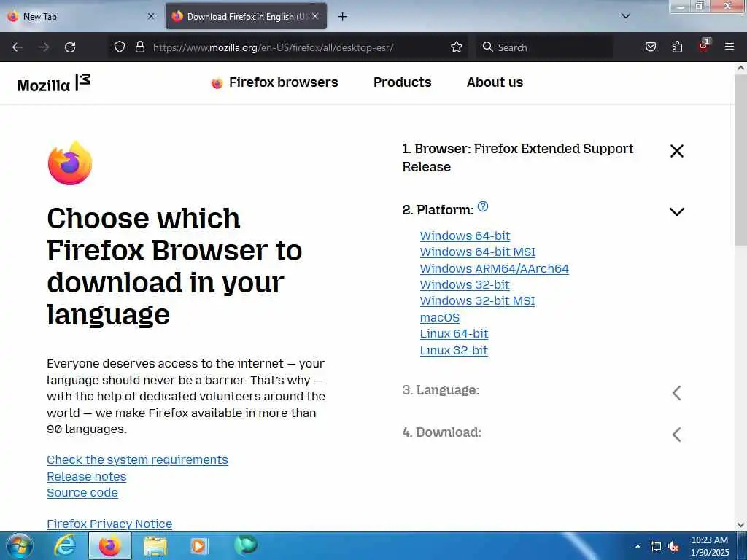Choose Windows 32-bit platform
The image size is (747, 560).
click(465, 285)
